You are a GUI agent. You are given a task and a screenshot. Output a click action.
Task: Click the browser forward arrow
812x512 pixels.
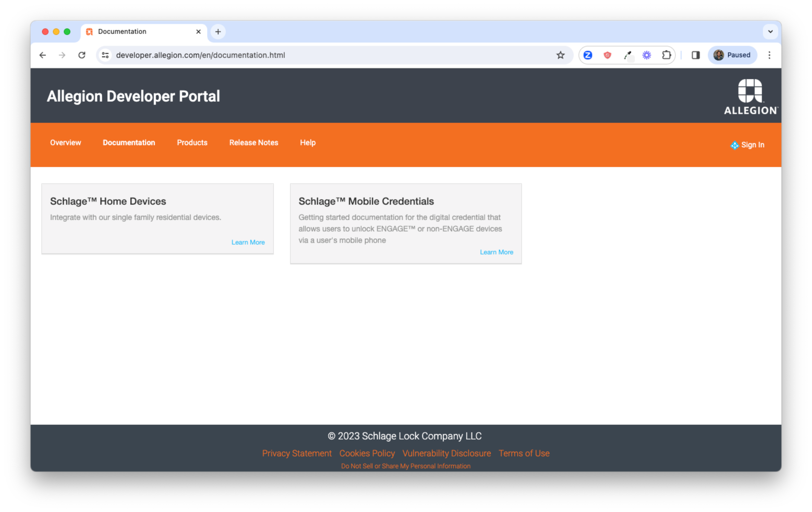point(62,55)
